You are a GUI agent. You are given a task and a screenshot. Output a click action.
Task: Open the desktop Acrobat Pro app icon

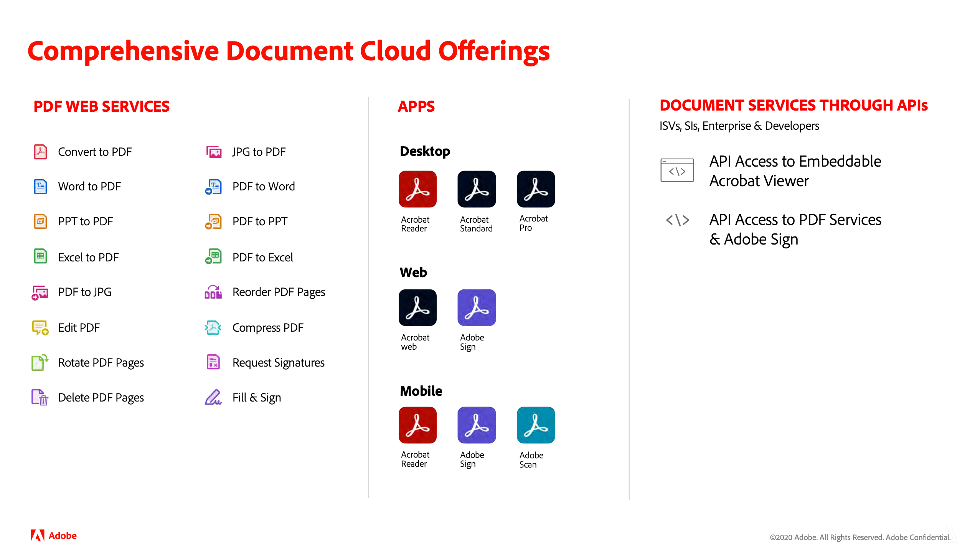point(536,189)
